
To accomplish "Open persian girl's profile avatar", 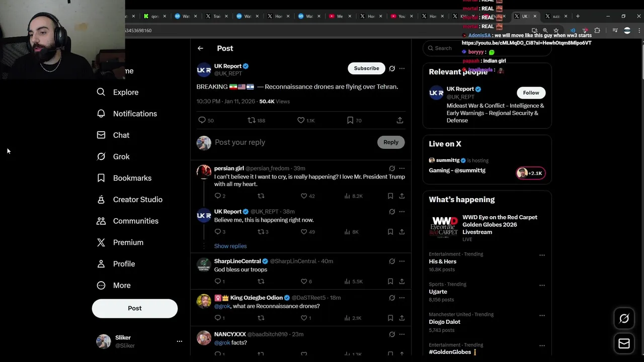I will [204, 172].
